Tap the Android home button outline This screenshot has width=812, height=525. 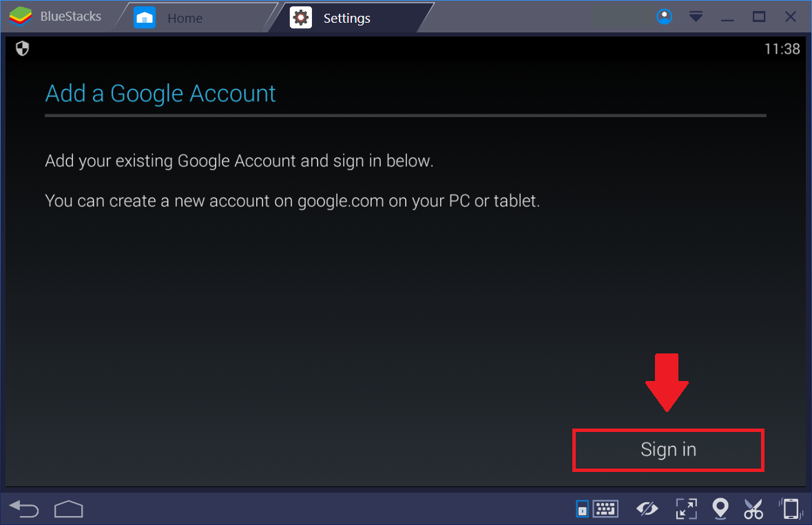pyautogui.click(x=68, y=509)
